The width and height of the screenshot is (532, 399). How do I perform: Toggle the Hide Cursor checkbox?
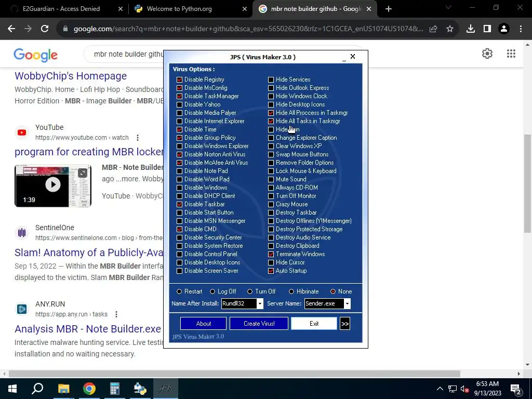(271, 262)
